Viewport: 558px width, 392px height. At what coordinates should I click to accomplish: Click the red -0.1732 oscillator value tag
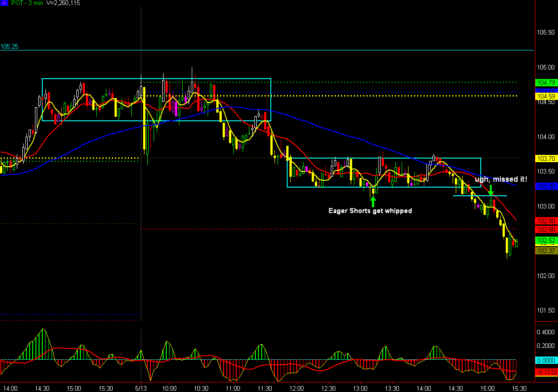(546, 372)
